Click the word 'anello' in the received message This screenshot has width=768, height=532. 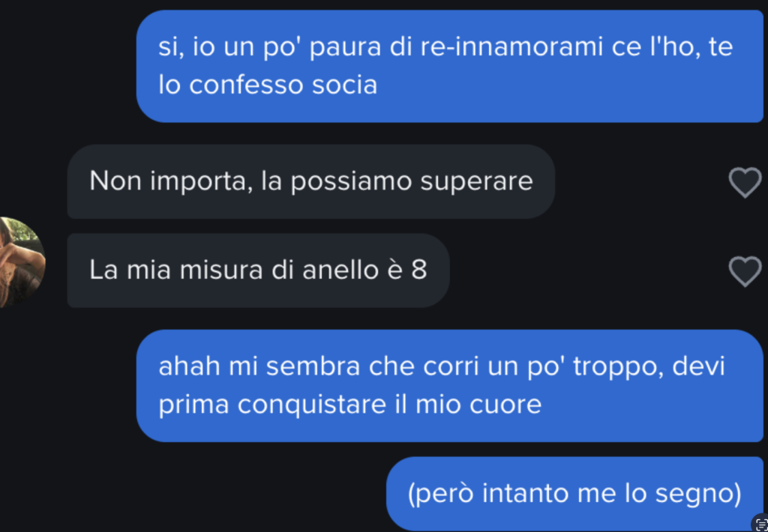340,270
